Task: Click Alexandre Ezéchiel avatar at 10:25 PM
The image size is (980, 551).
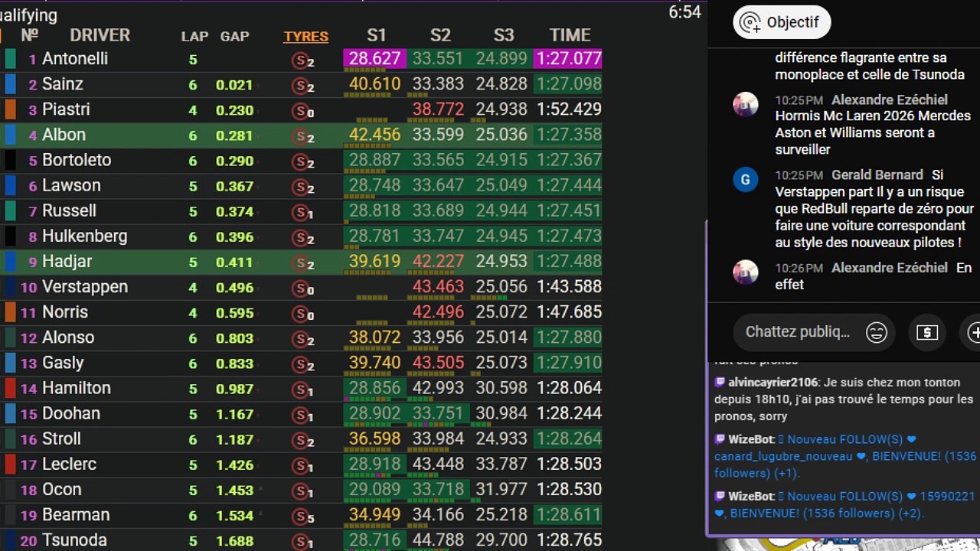Action: (746, 104)
